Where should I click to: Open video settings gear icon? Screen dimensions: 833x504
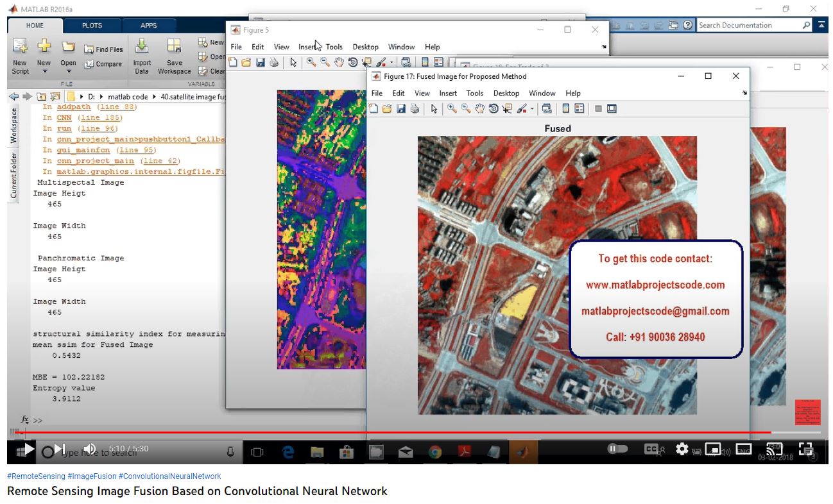682,449
